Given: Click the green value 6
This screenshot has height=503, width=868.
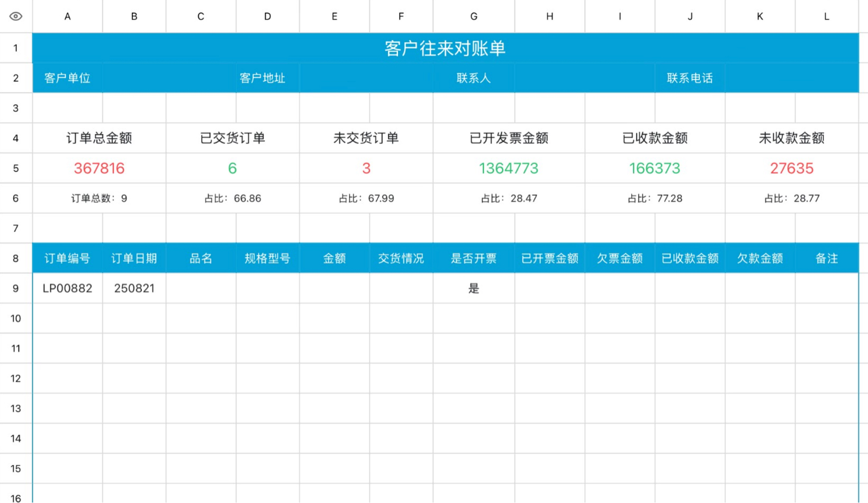Looking at the screenshot, I should click(233, 168).
